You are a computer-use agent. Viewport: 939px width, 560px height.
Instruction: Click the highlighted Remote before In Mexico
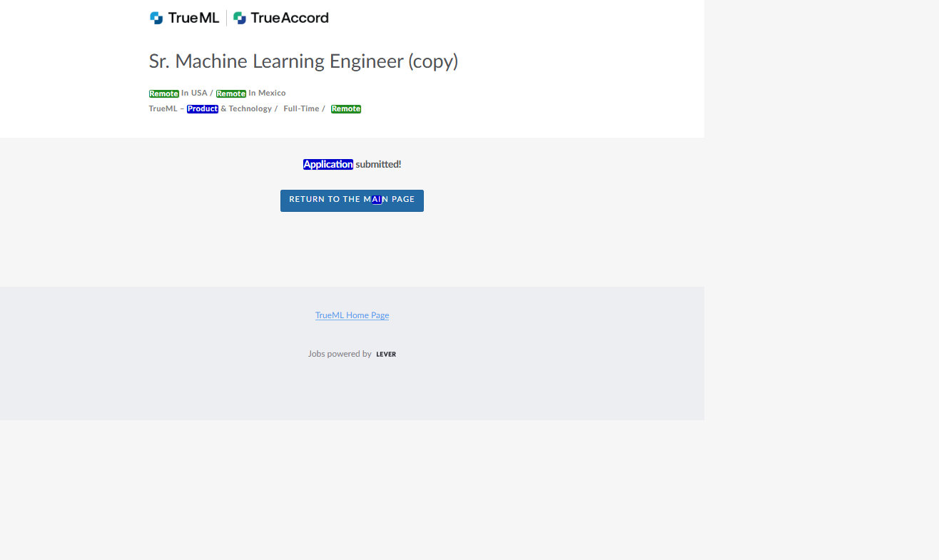point(230,93)
